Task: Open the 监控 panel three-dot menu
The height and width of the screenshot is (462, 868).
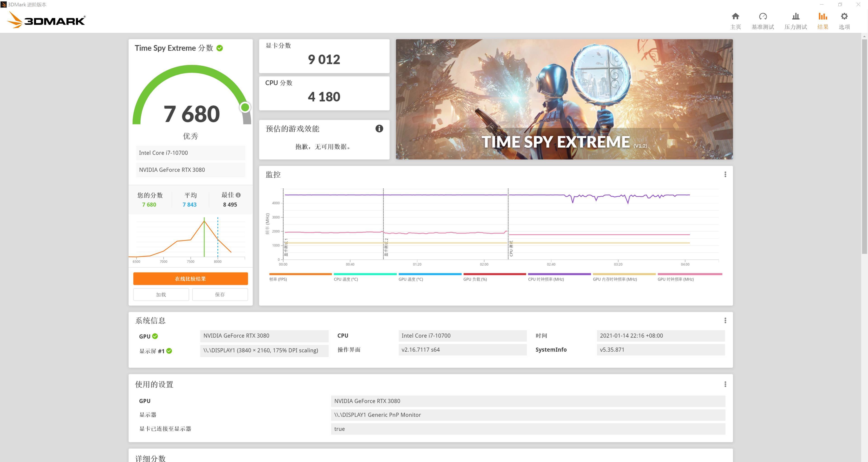Action: click(725, 174)
